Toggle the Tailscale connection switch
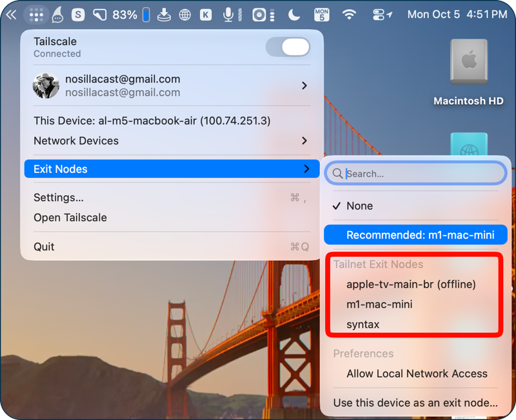This screenshot has width=516, height=420. [288, 46]
